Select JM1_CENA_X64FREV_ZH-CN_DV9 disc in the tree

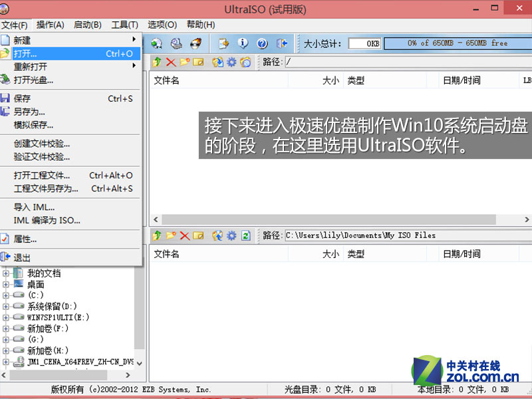point(80,362)
